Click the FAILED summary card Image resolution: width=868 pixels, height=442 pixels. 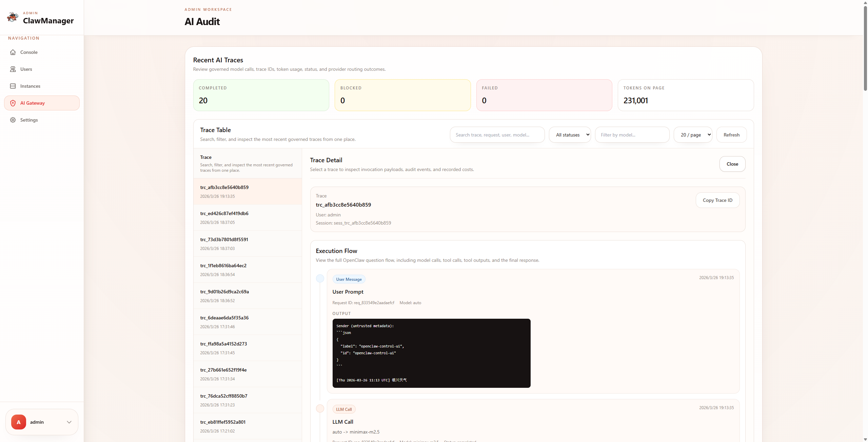tap(544, 95)
